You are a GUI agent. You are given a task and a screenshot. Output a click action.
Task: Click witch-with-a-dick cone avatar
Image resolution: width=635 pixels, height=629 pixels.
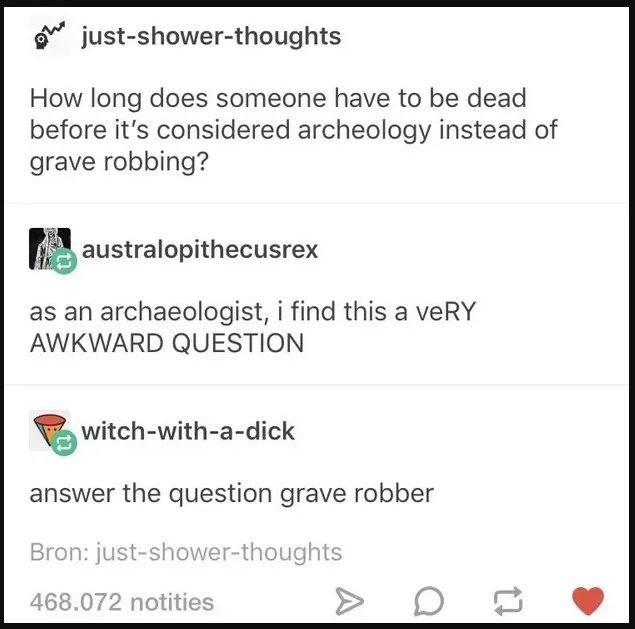[x=49, y=430]
